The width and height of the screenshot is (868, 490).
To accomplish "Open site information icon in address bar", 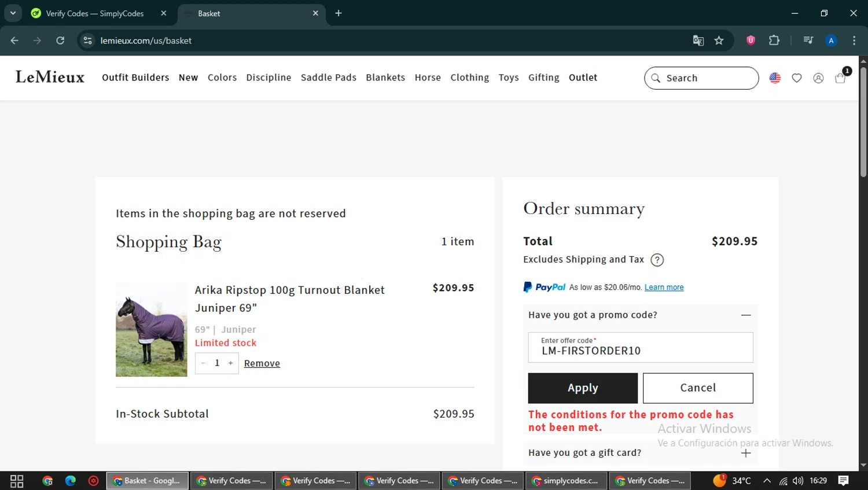I will (87, 40).
